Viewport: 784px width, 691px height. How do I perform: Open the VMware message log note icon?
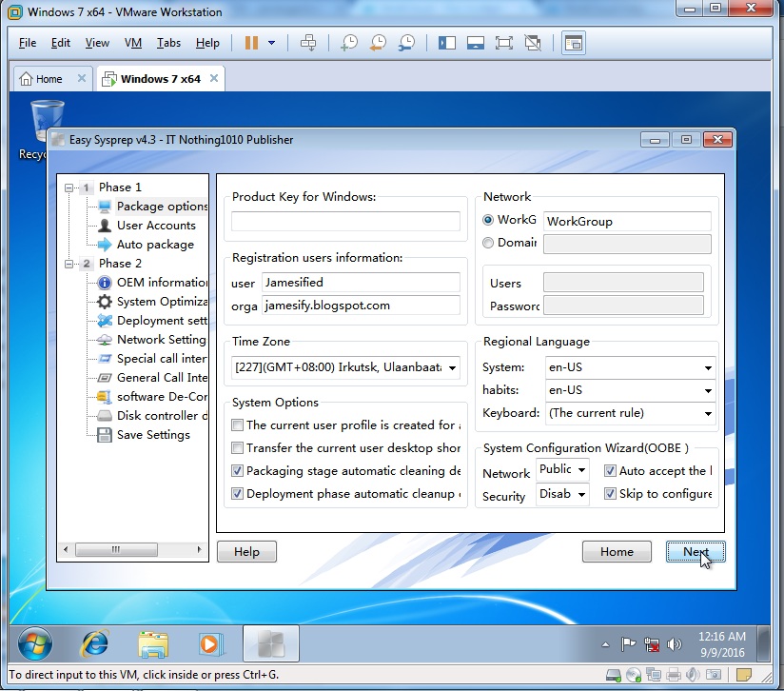[744, 675]
